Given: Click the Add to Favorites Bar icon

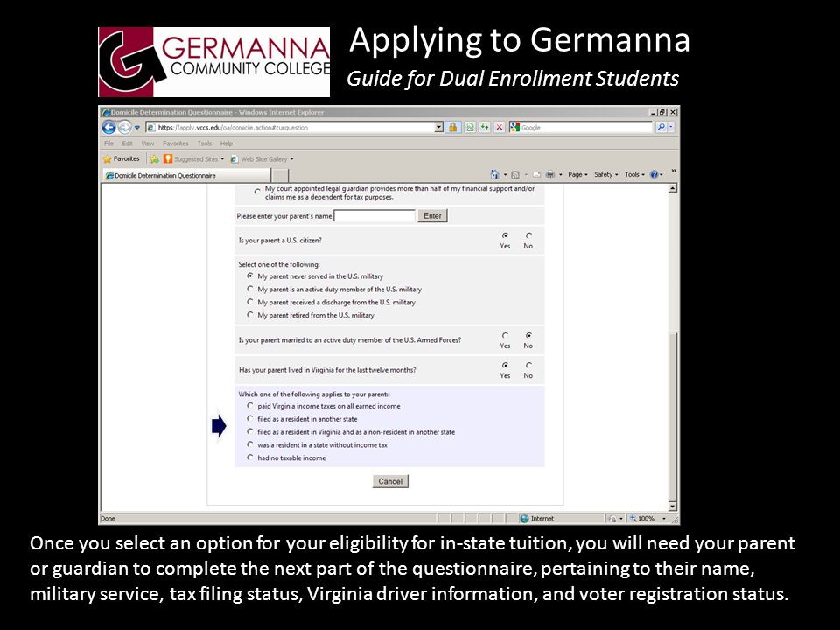Looking at the screenshot, I should click(x=154, y=158).
